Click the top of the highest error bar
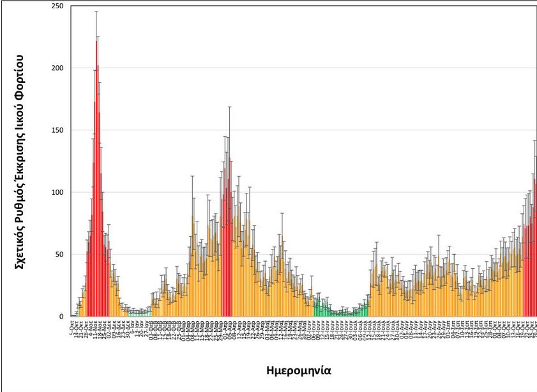This screenshot has height=392, width=537. pyautogui.click(x=96, y=11)
